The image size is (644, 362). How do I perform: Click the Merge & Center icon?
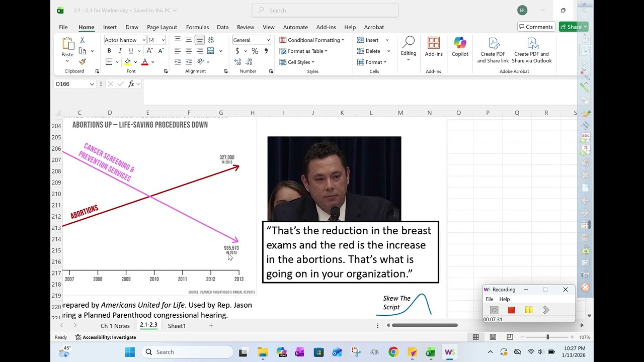[x=211, y=51]
